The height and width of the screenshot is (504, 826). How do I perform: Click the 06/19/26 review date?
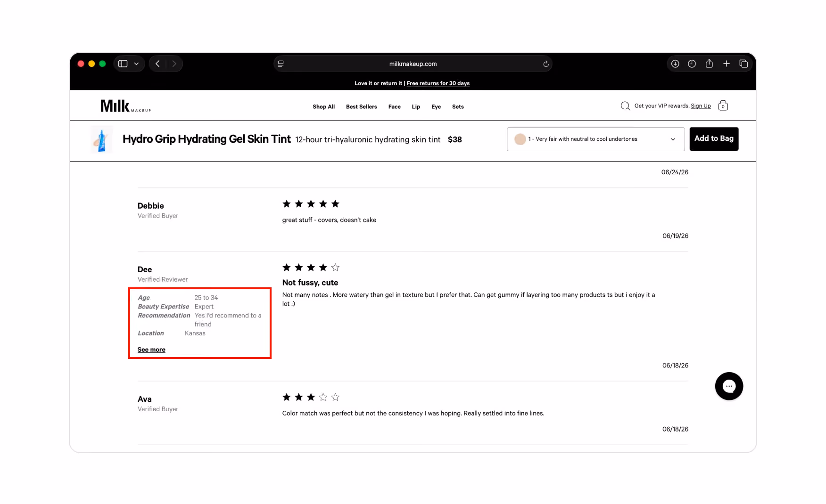675,236
